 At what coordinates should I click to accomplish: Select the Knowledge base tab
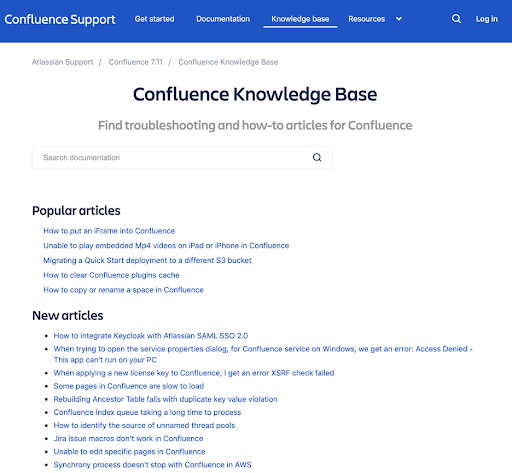coord(300,19)
